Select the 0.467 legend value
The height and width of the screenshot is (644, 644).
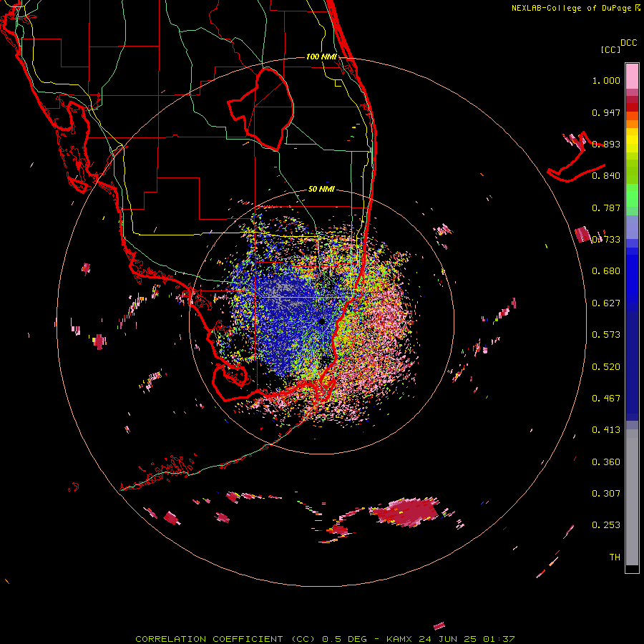coord(606,399)
